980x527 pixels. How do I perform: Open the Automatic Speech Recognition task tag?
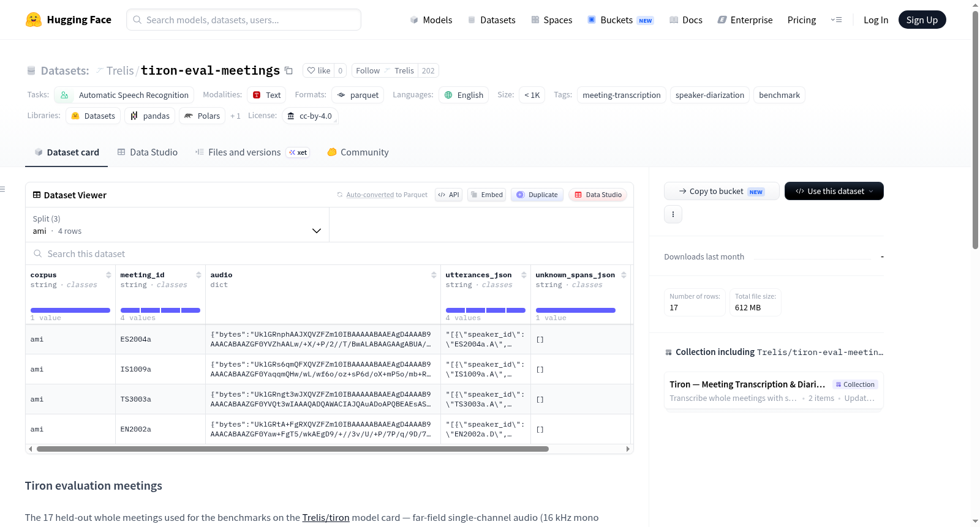[124, 95]
